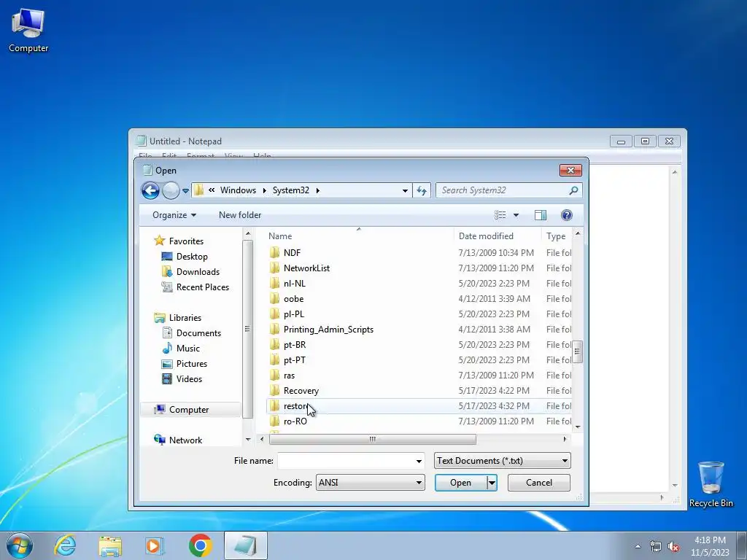Close the Open dialog

point(570,171)
